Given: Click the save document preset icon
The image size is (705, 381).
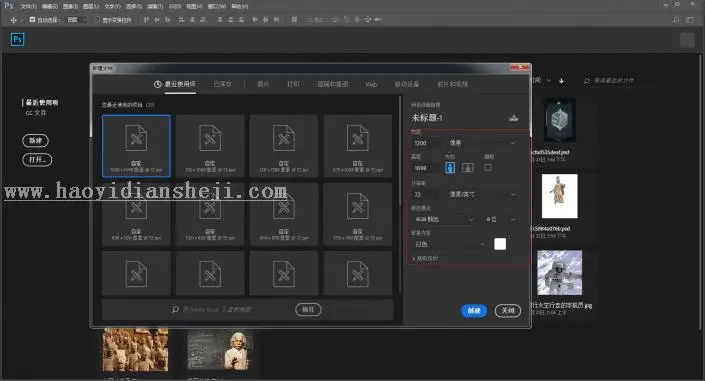Looking at the screenshot, I should 513,118.
